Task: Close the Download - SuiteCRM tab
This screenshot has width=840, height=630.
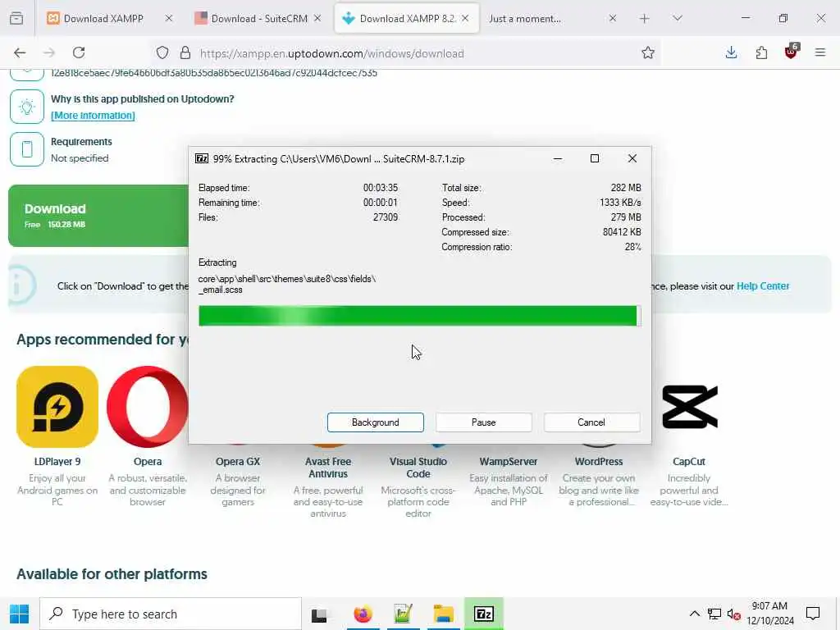Action: coord(317,18)
